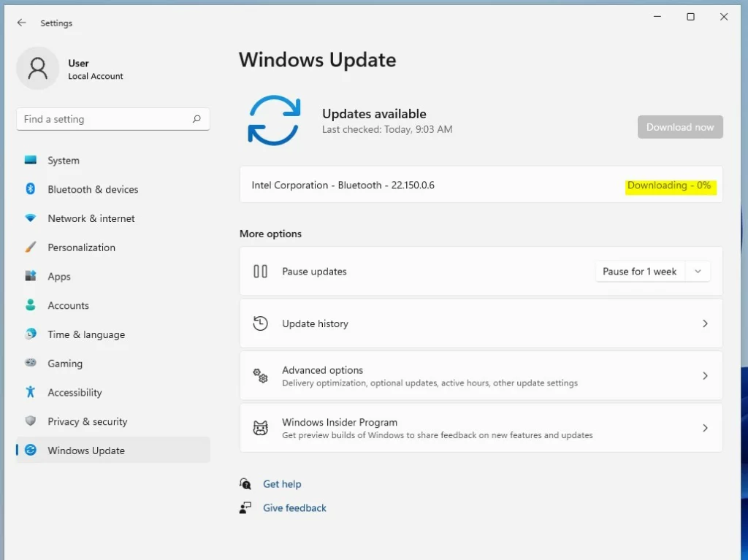The image size is (748, 560).
Task: Click the advanced options gears icon
Action: click(261, 376)
